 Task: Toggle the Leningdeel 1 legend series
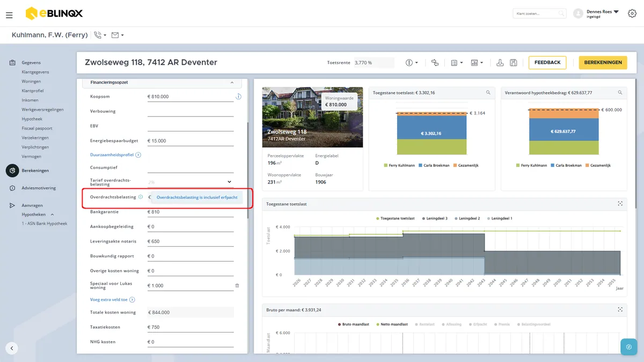pos(499,219)
